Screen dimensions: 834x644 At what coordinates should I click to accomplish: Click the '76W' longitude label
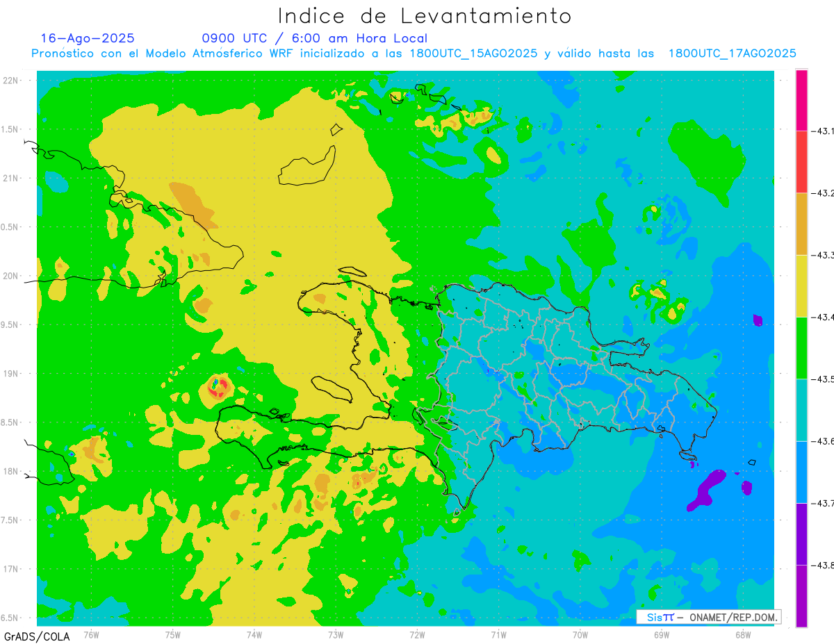point(91,635)
